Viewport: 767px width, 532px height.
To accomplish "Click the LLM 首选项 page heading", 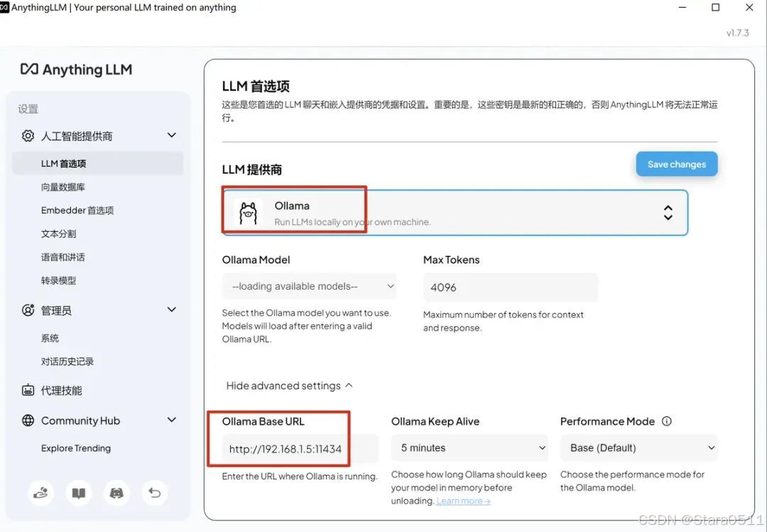I will point(256,86).
